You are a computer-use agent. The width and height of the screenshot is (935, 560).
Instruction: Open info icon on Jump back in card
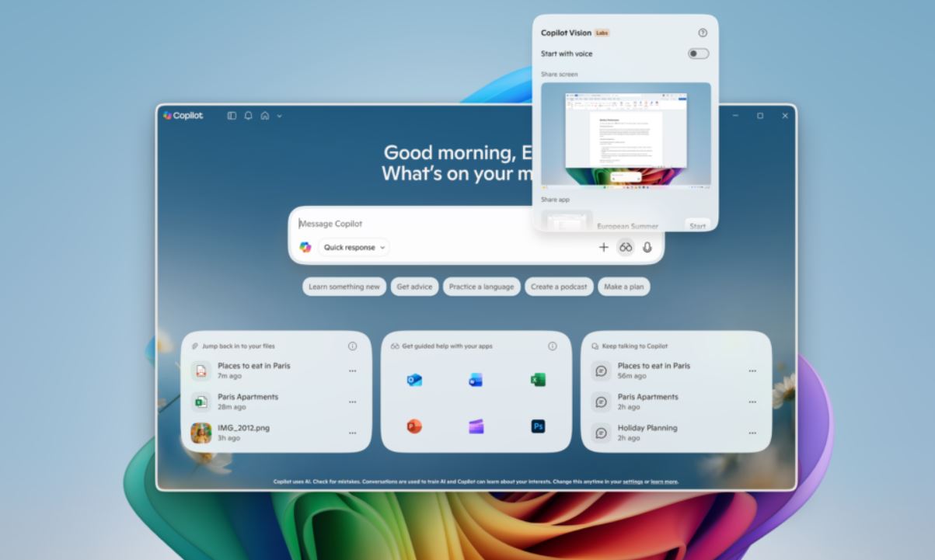coord(353,346)
